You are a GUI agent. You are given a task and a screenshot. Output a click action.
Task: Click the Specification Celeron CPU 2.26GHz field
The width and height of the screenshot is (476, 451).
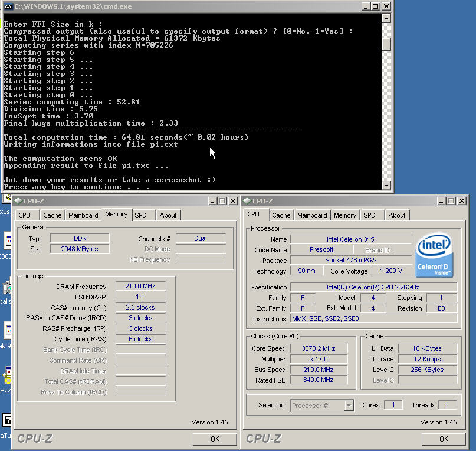374,288
